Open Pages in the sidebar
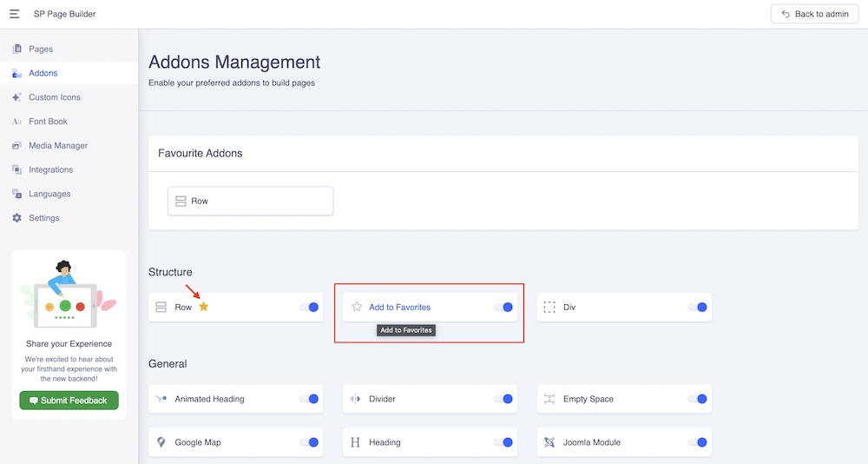This screenshot has width=868, height=464. tap(41, 49)
